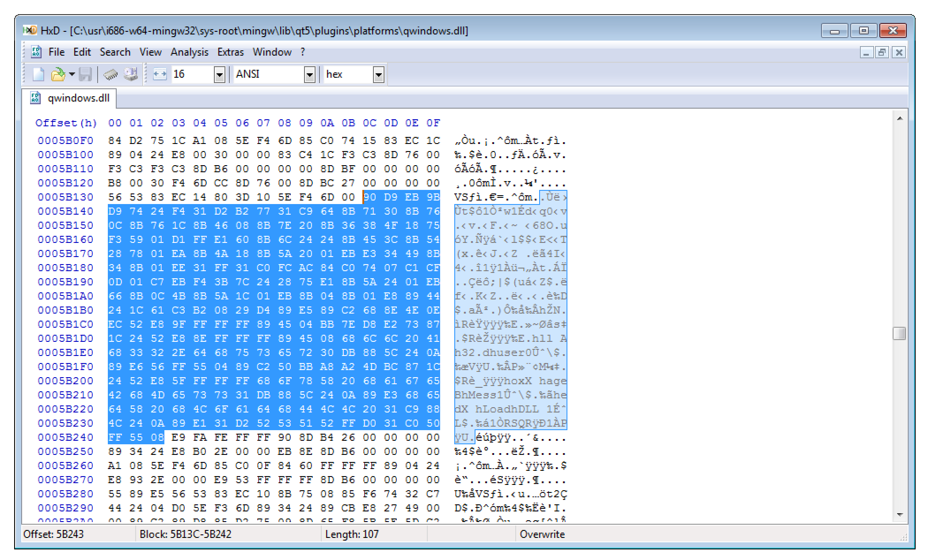Viewport: 928px width, 560px height.
Task: Click offset label 0005B0F0
Action: (65, 141)
